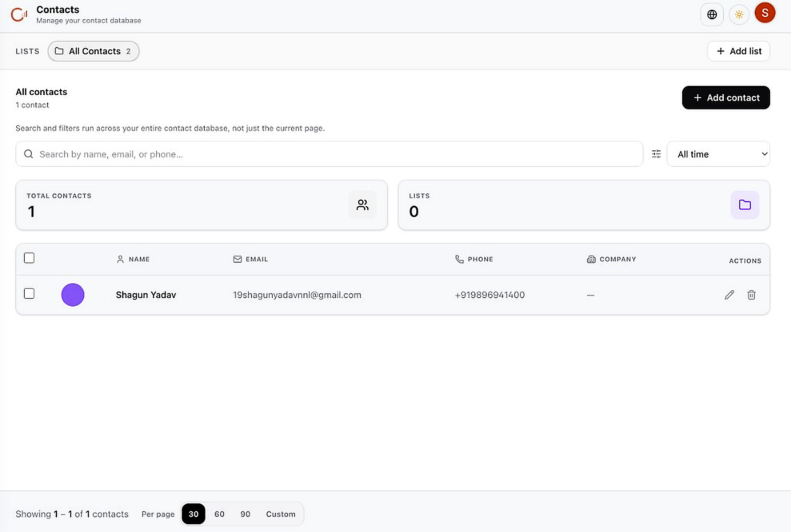Set per page to 90
Image resolution: width=791 pixels, height=532 pixels.
tap(245, 514)
